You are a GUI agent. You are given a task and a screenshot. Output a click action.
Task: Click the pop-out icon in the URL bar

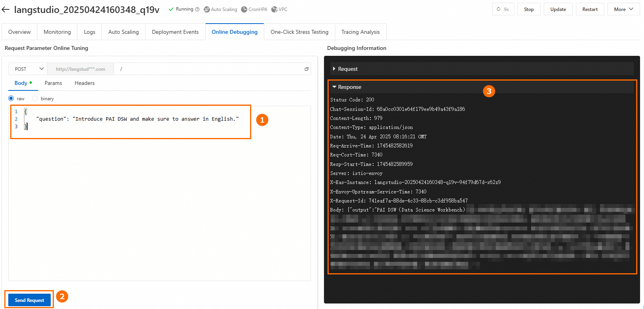pos(307,69)
